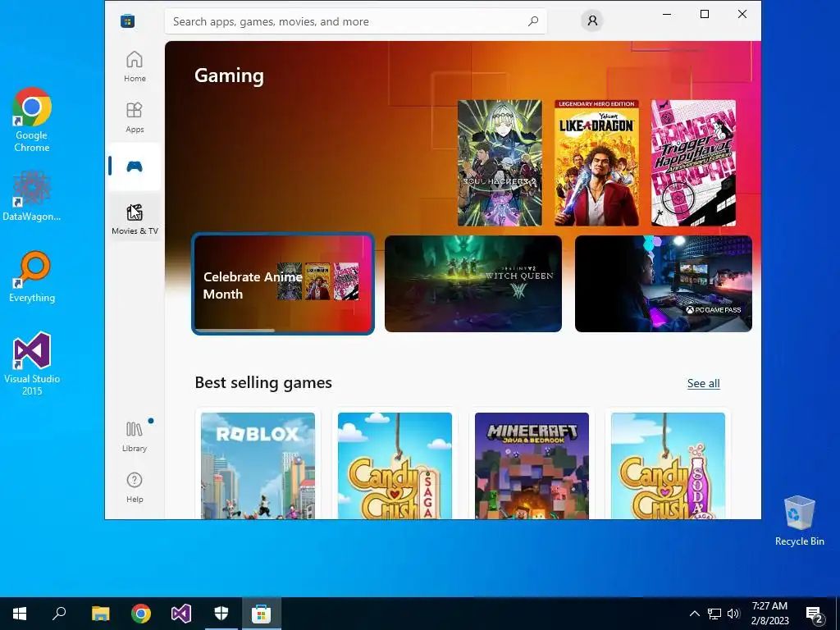
Task: Select the Gaming controller icon in sidebar
Action: [135, 167]
